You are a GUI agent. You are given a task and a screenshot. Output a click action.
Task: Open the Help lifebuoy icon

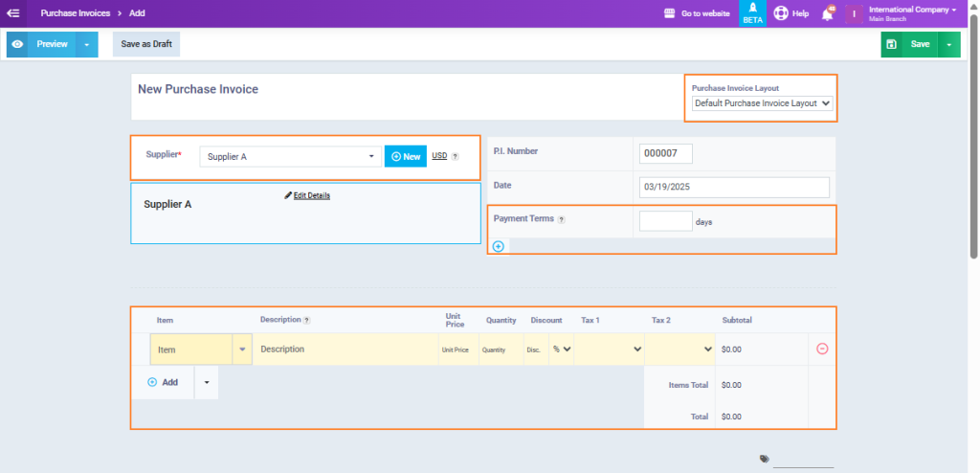pyautogui.click(x=781, y=13)
